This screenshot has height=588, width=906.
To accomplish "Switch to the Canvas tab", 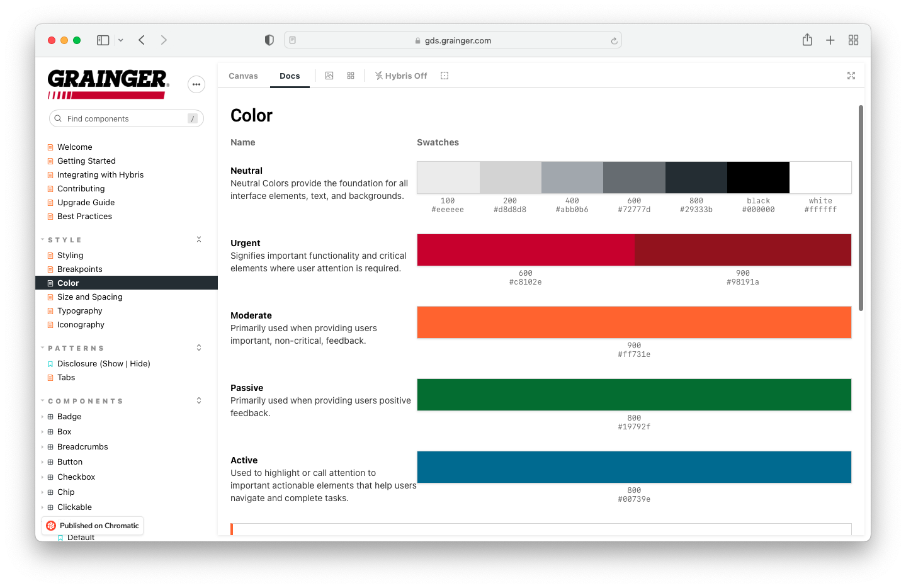I will tap(243, 76).
